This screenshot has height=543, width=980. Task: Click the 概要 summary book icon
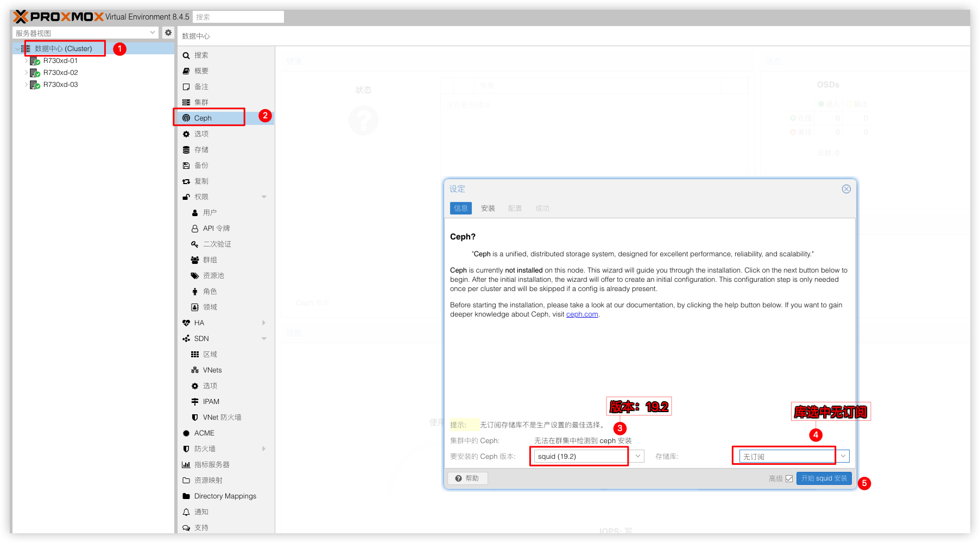click(x=186, y=71)
